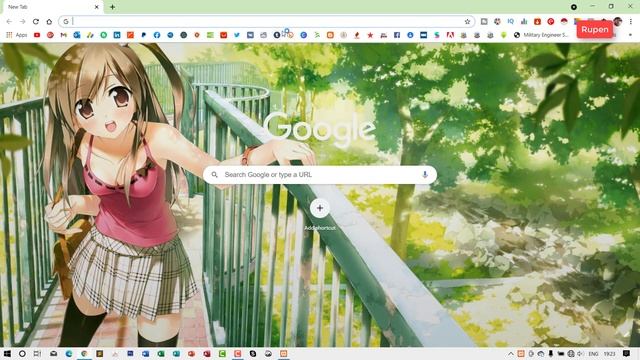
Task: Show hidden system tray icons
Action: 511,353
